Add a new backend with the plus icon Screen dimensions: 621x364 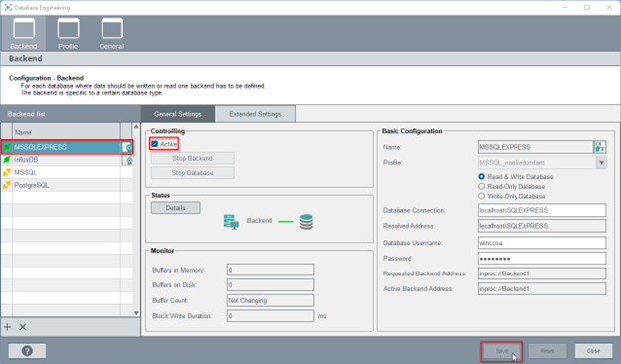click(x=8, y=327)
